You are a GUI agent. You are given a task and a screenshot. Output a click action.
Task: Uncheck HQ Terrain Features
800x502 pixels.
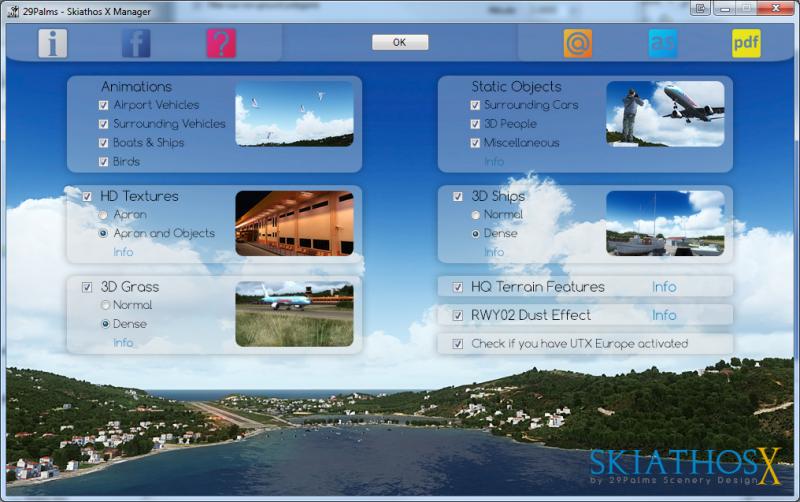click(x=458, y=287)
